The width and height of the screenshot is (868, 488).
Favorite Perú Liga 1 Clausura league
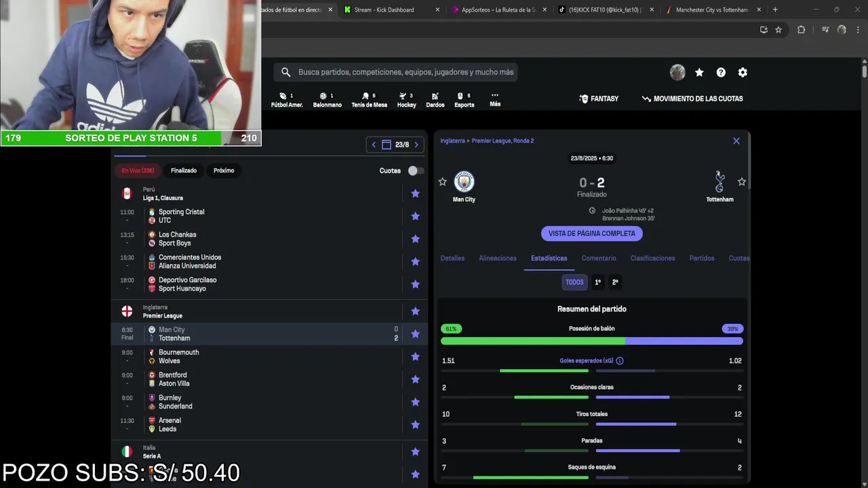[x=415, y=194]
